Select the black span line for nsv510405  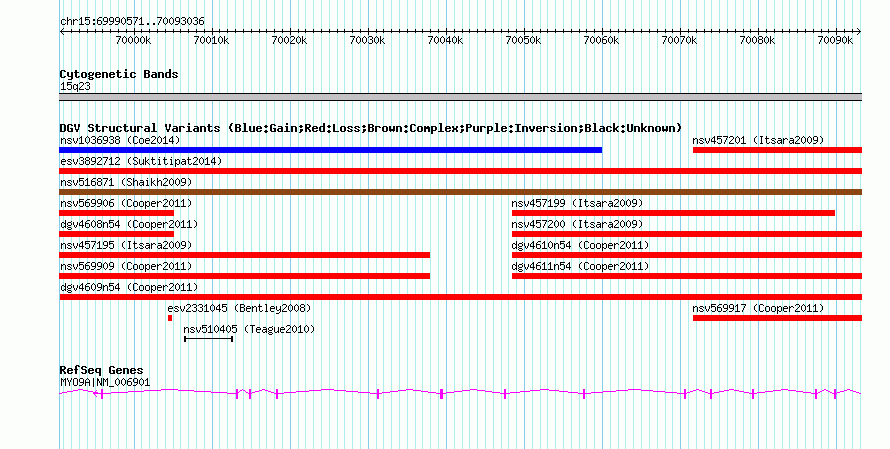pyautogui.click(x=208, y=339)
